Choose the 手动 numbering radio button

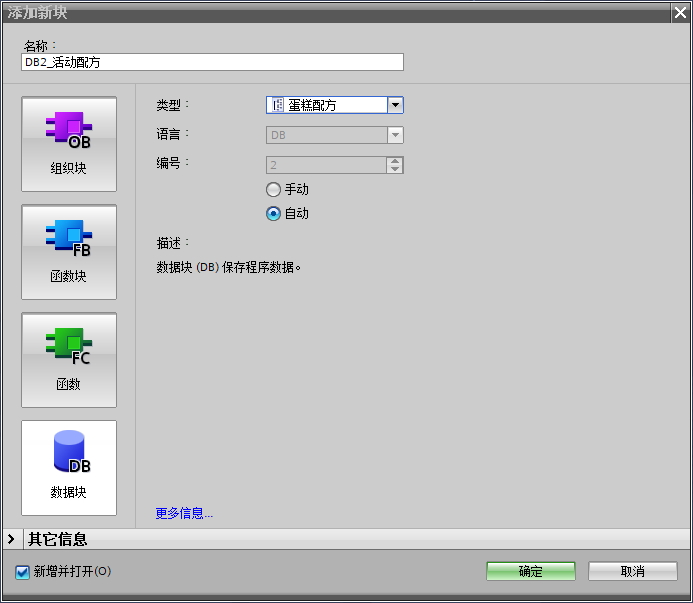tap(273, 190)
